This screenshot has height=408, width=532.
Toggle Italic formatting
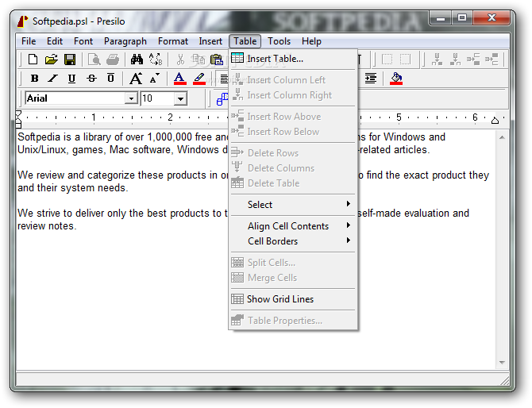(x=52, y=79)
